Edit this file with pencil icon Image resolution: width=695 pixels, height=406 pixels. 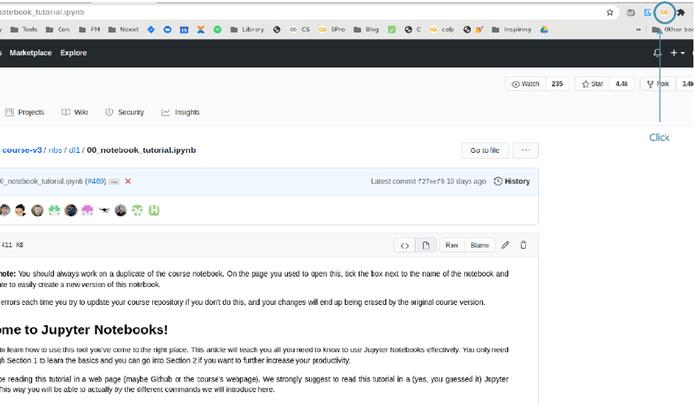pyautogui.click(x=505, y=245)
